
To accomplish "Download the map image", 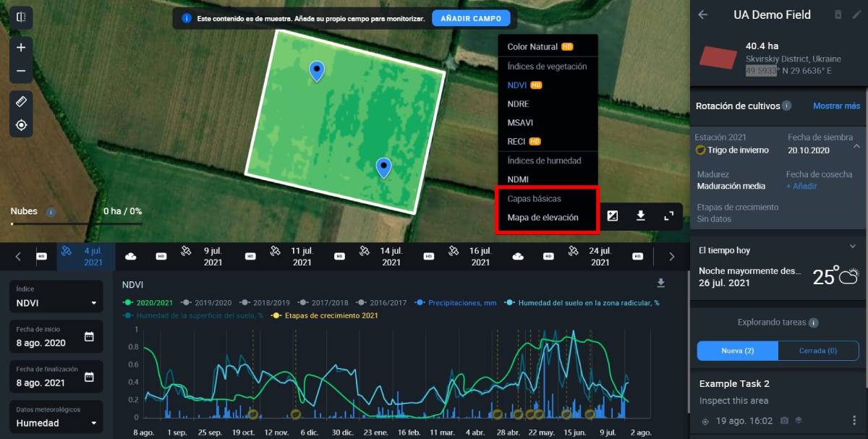I will pos(640,216).
